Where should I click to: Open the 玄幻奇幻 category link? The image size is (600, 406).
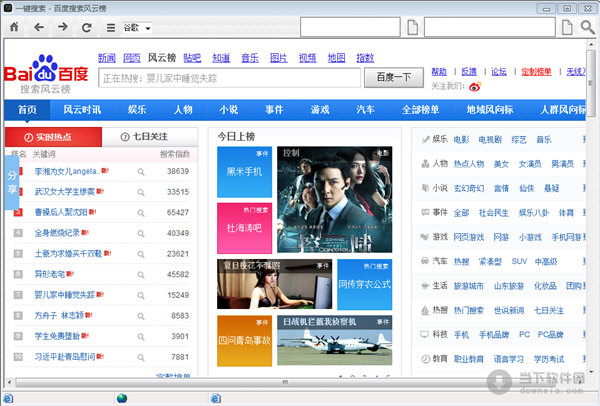[x=469, y=188]
